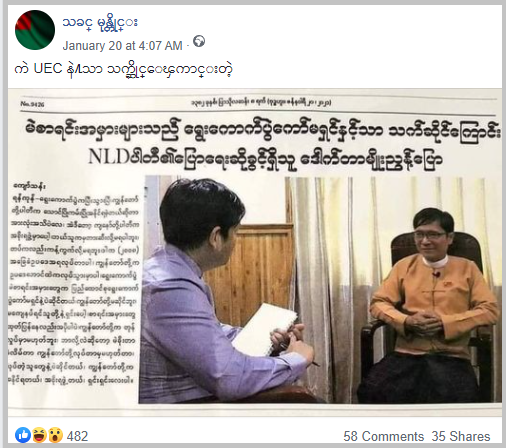Open the January 20 at 4:07 AM timestamp
506x448 pixels.
pos(123,46)
